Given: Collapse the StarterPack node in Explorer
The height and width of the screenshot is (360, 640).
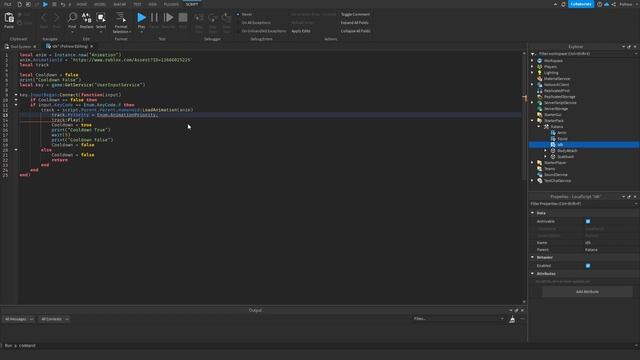Looking at the screenshot, I should (532, 120).
